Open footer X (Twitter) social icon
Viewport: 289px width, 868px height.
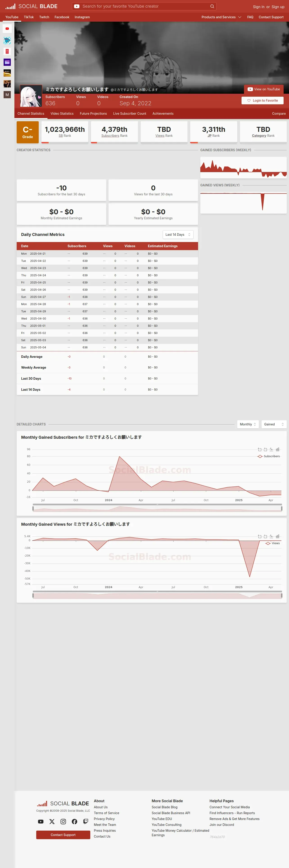[x=52, y=822]
